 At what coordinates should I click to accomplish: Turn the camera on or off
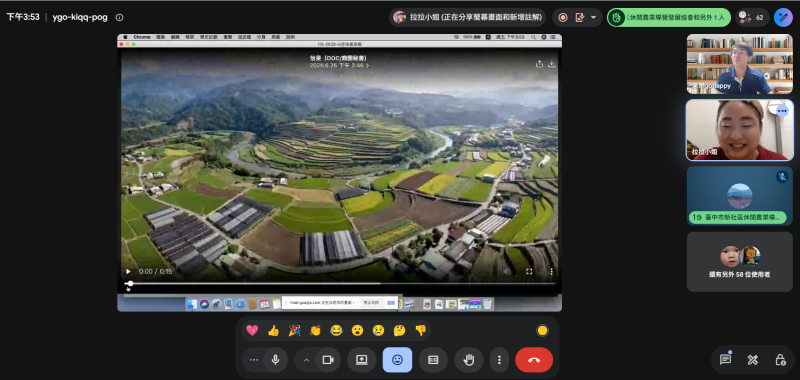(x=328, y=360)
